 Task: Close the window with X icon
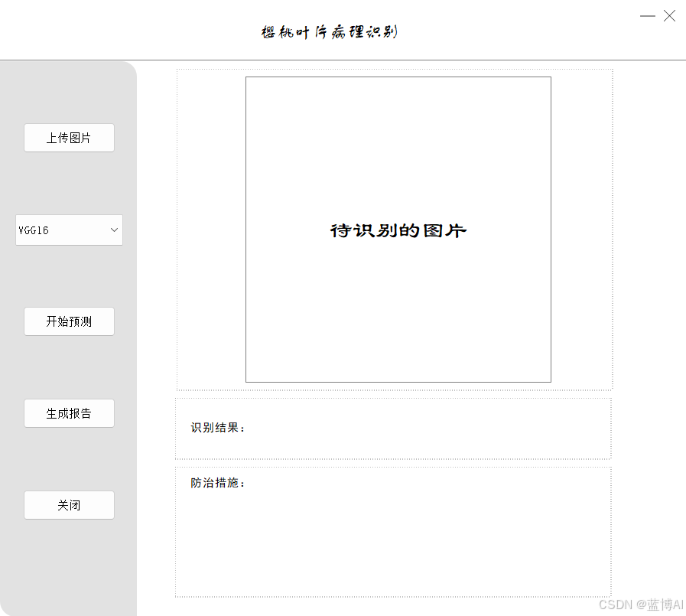point(669,16)
